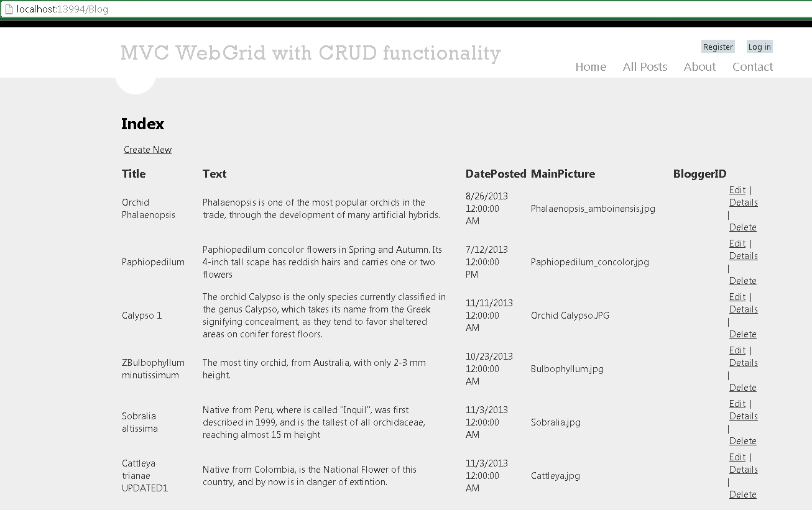
Task: View Details of Sobralia altissima post
Action: pos(744,416)
